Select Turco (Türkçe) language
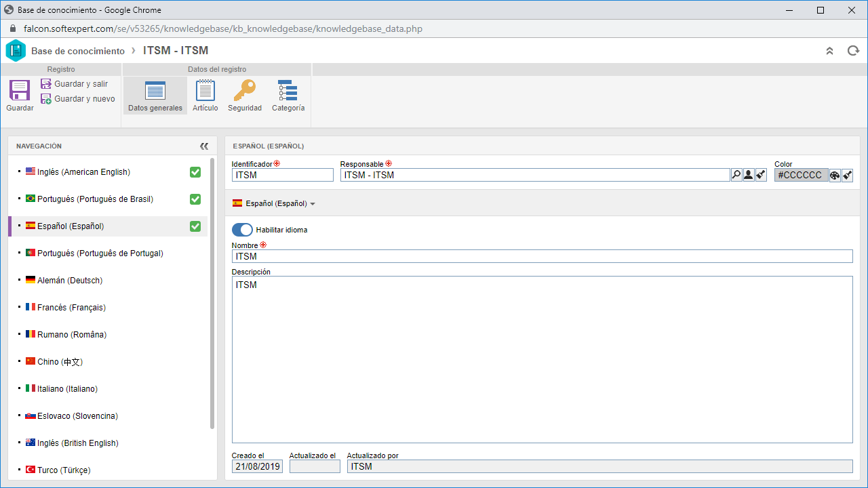Viewport: 868px width, 488px height. (108, 470)
